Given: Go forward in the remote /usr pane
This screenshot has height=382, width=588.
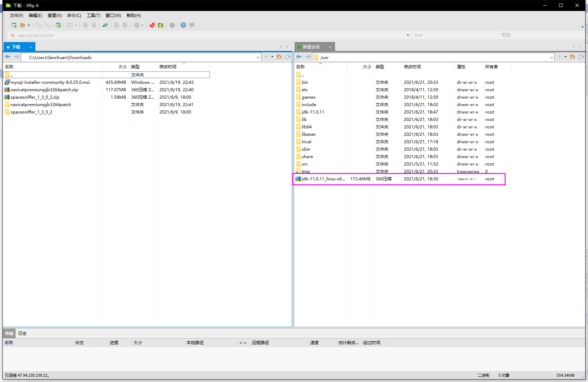Looking at the screenshot, I should click(x=308, y=57).
